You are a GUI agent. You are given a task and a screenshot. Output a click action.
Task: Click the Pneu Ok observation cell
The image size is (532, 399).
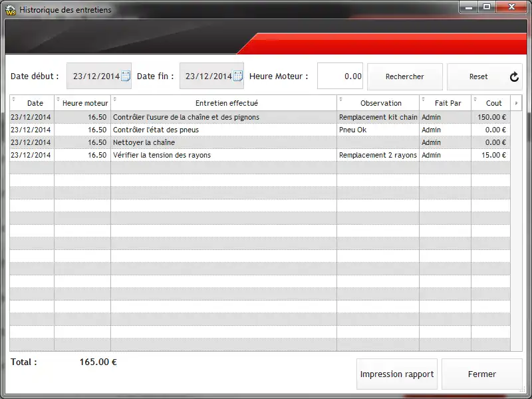tap(378, 130)
